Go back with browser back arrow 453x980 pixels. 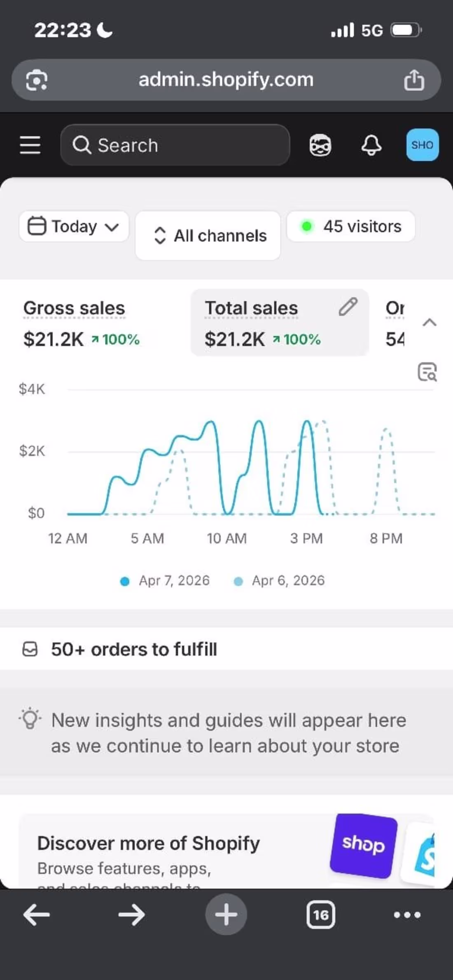(36, 915)
